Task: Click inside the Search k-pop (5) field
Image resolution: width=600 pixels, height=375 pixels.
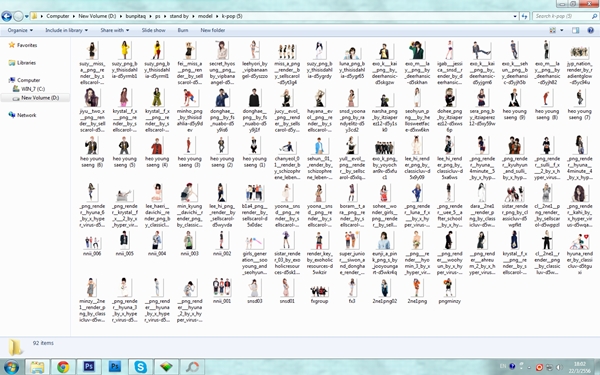Action: [561, 16]
